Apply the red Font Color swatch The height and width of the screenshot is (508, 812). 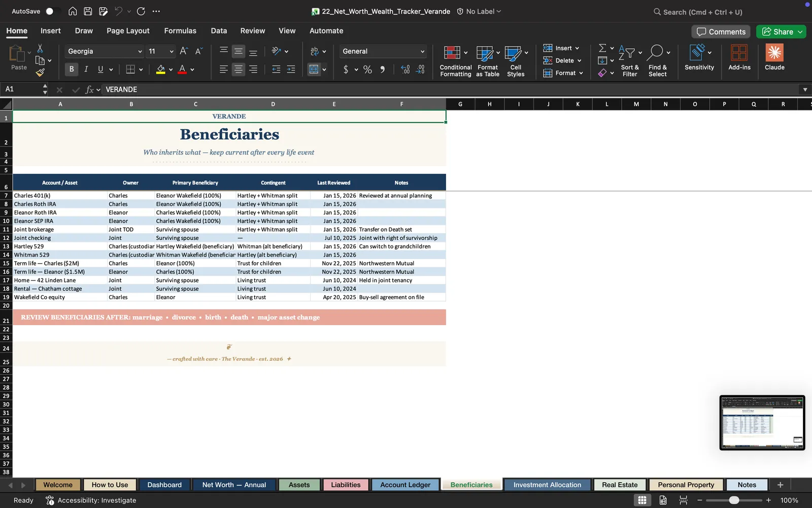pos(182,70)
